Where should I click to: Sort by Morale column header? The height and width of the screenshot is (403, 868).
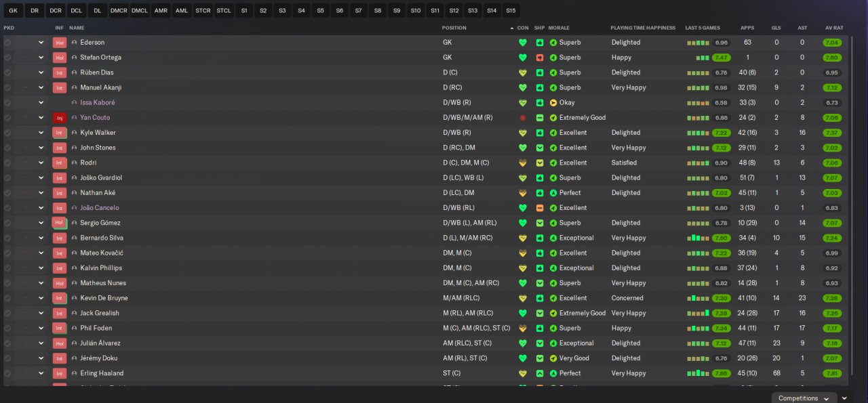559,28
